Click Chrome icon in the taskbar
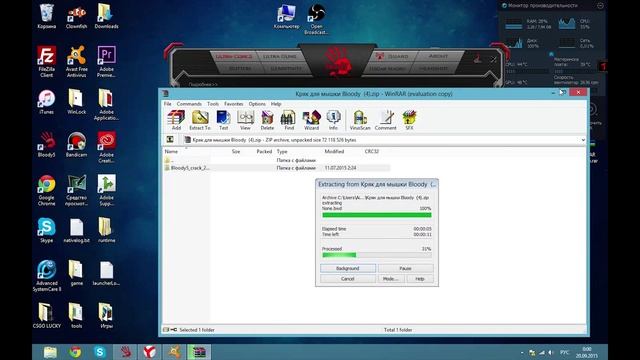The width and height of the screenshot is (640, 360). click(x=75, y=351)
